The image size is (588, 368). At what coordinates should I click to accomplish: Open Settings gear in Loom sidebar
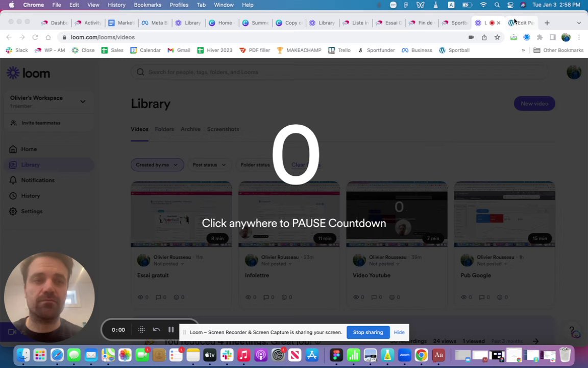click(x=32, y=212)
